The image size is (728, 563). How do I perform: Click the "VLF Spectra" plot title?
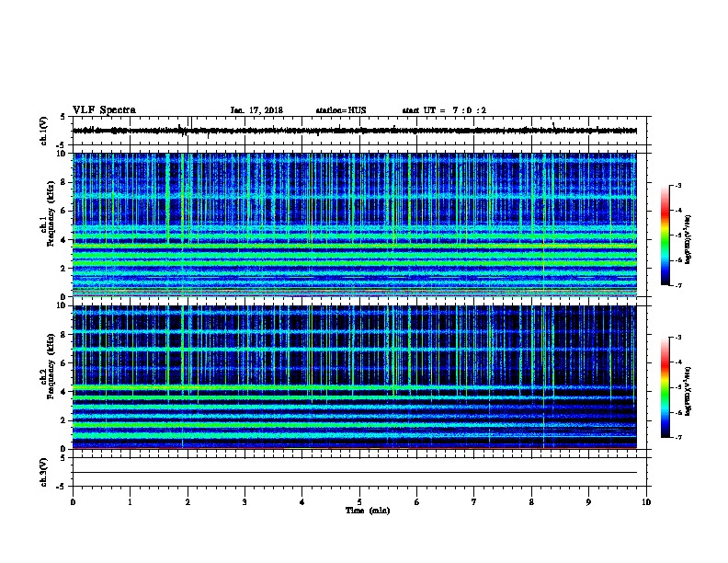point(104,110)
